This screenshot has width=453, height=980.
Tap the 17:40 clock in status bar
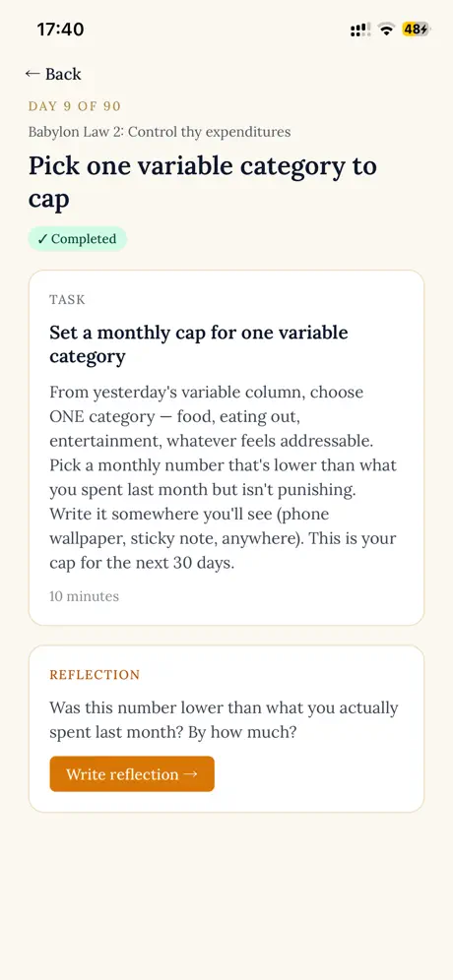60,29
